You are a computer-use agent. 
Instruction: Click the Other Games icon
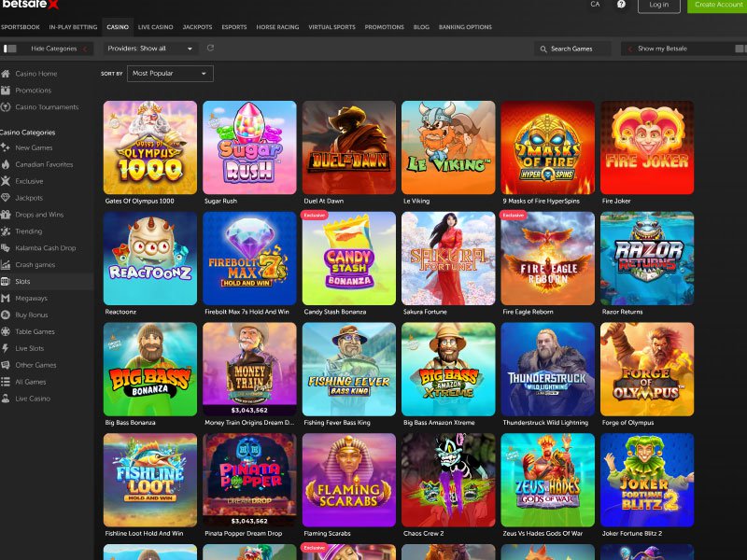tap(6, 365)
